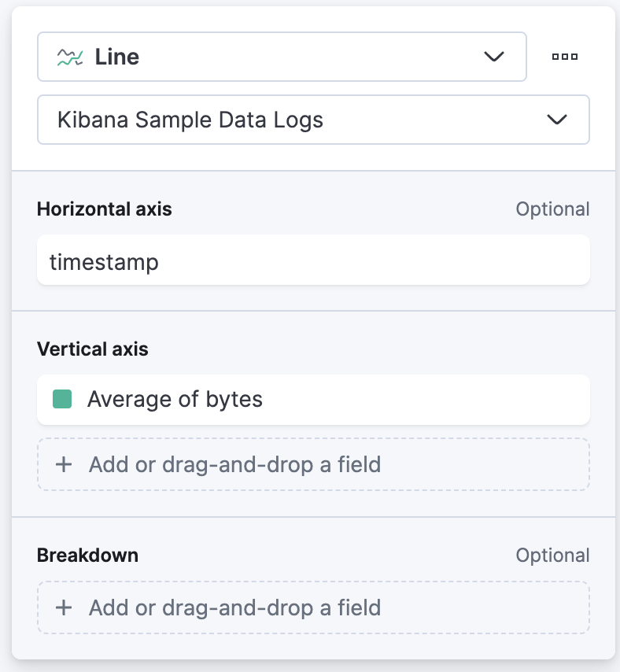Open the Line visualization type dropdown
The width and height of the screenshot is (620, 672).
click(x=282, y=57)
